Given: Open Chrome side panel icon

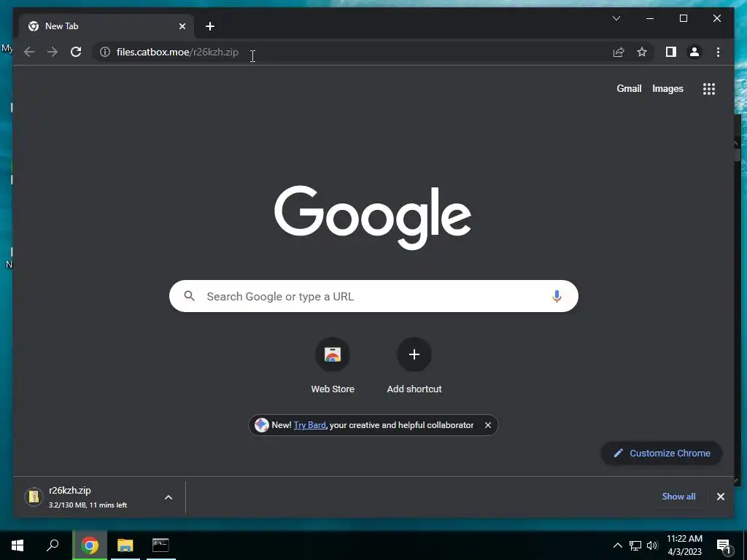Looking at the screenshot, I should point(671,52).
